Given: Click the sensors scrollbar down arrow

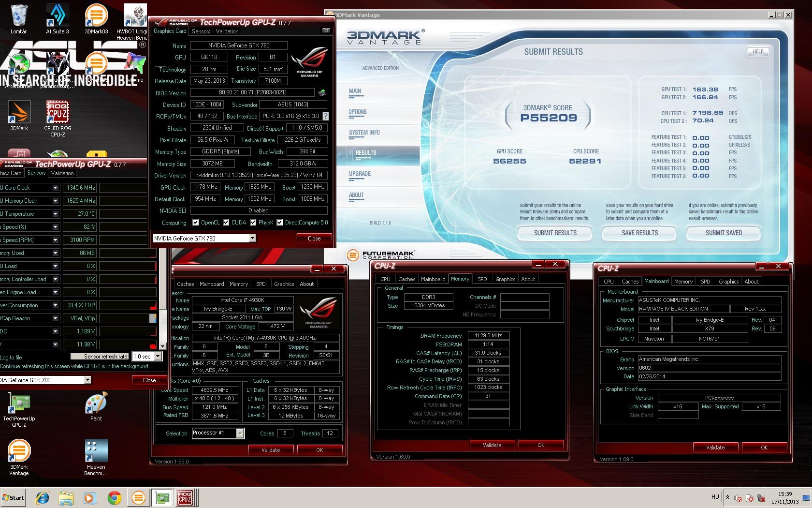Looking at the screenshot, I should pos(162,346).
